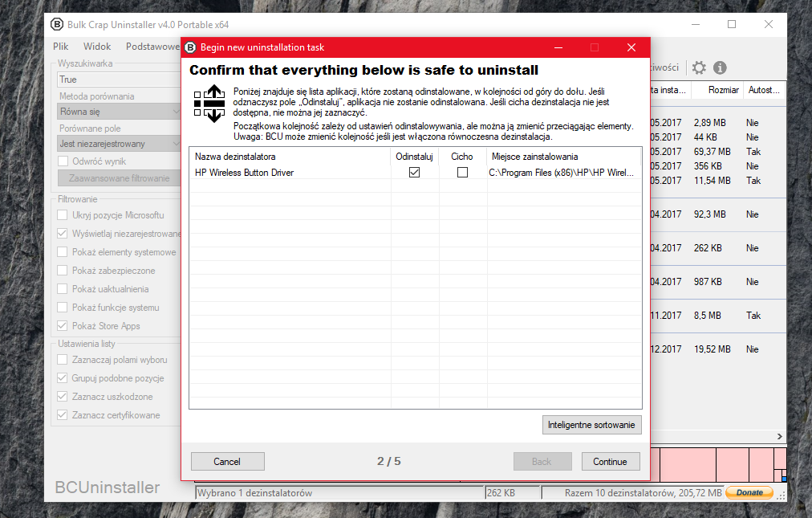Click the 262 KB status bar field
The height and width of the screenshot is (518, 812).
pyautogui.click(x=512, y=493)
